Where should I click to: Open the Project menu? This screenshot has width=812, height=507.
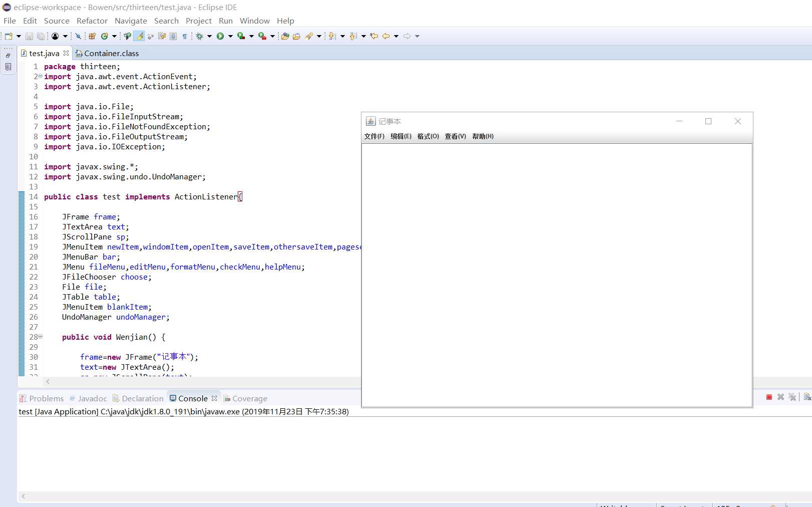point(199,21)
